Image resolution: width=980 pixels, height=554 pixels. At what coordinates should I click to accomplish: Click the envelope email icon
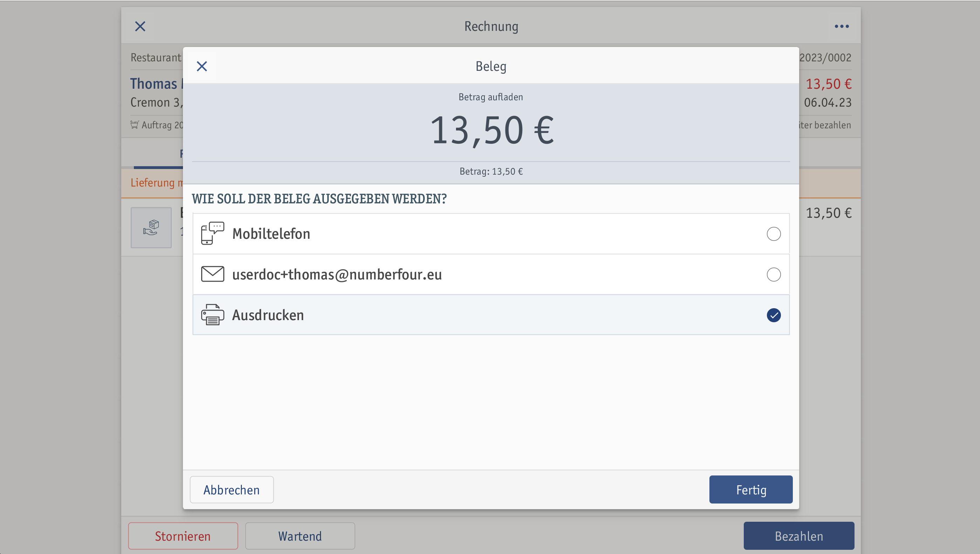click(x=213, y=274)
